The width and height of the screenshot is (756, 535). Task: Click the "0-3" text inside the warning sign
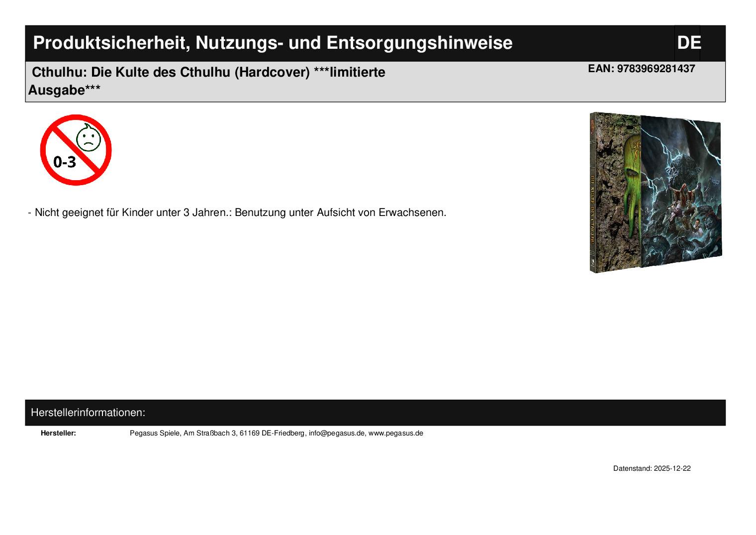click(x=65, y=162)
